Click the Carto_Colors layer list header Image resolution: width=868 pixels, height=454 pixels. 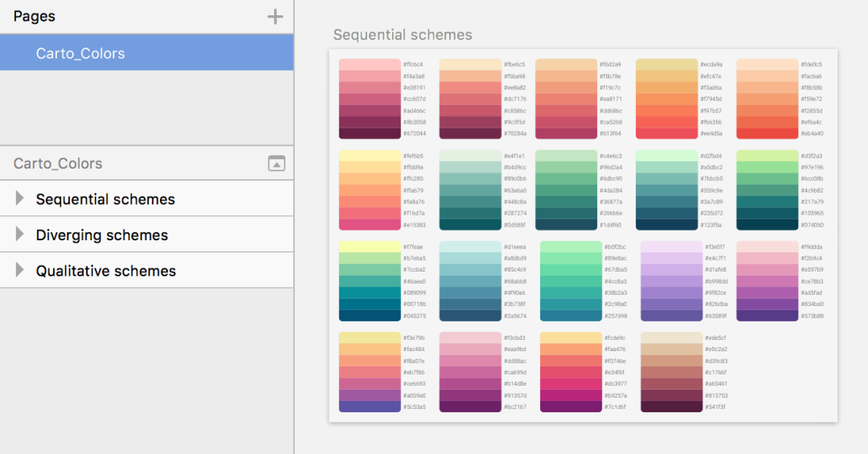coord(58,163)
